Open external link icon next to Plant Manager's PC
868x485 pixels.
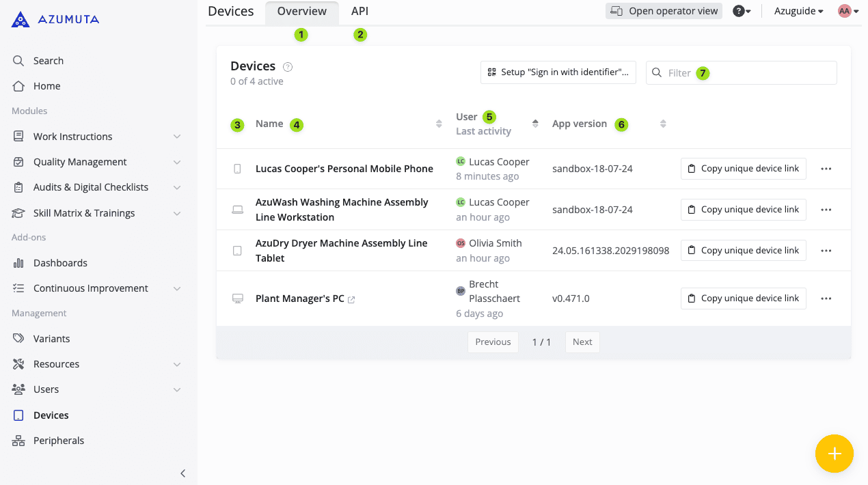351,299
